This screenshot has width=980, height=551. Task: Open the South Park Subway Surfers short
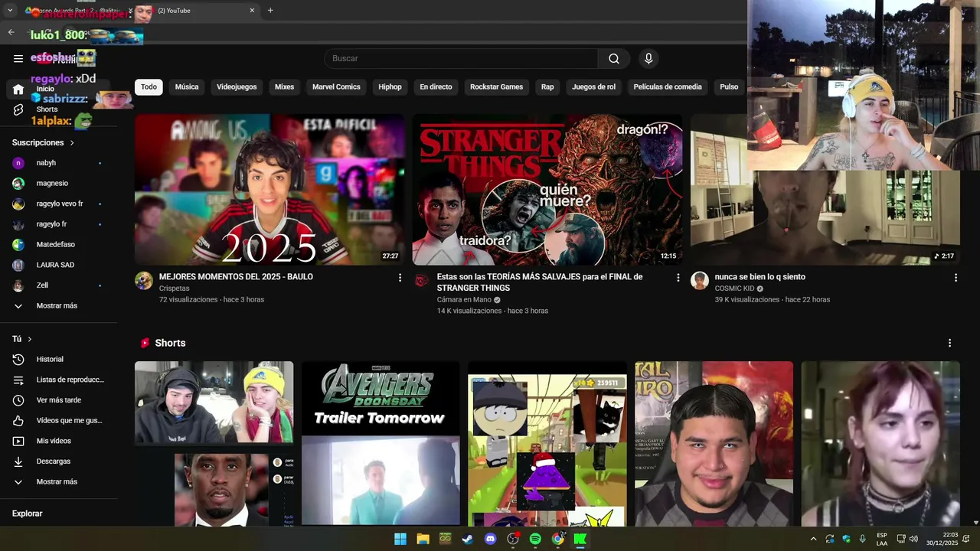pyautogui.click(x=547, y=444)
